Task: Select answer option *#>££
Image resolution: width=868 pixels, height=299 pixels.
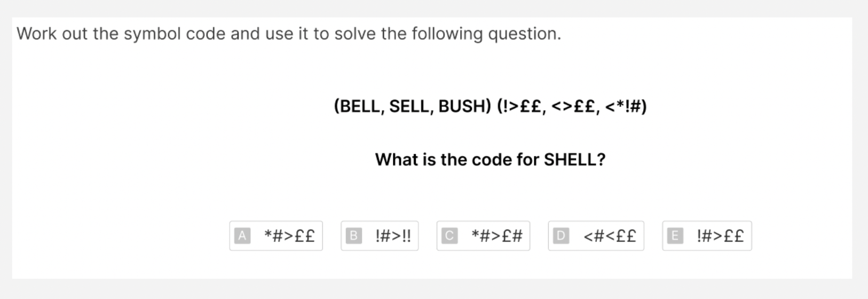Action: click(276, 235)
